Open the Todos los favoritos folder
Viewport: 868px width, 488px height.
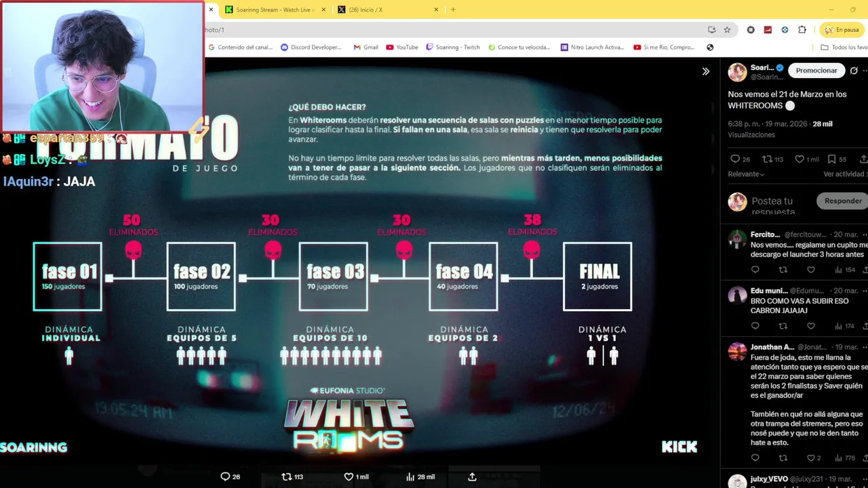844,47
